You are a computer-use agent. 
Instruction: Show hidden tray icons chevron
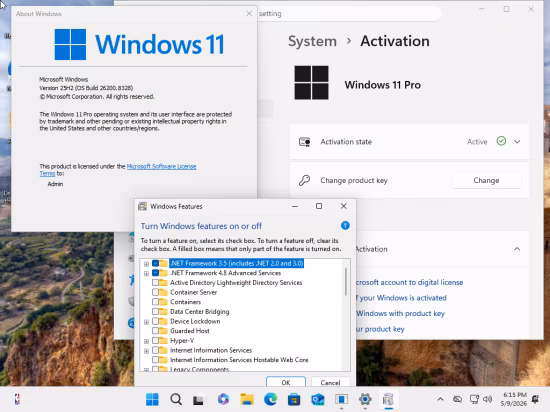(440, 399)
